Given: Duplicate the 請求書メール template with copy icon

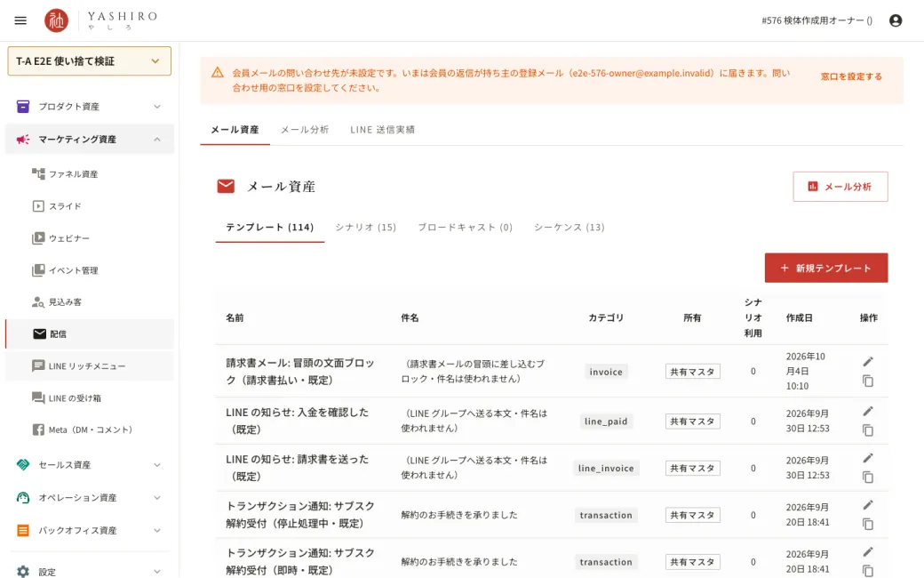Looking at the screenshot, I should tap(868, 381).
